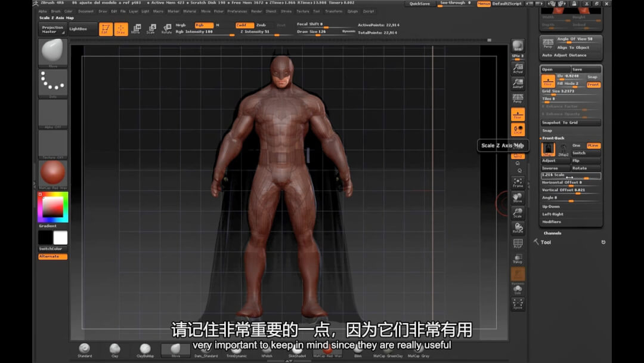644x363 pixels.
Task: Toggle the Rgb mode button
Action: [204, 25]
